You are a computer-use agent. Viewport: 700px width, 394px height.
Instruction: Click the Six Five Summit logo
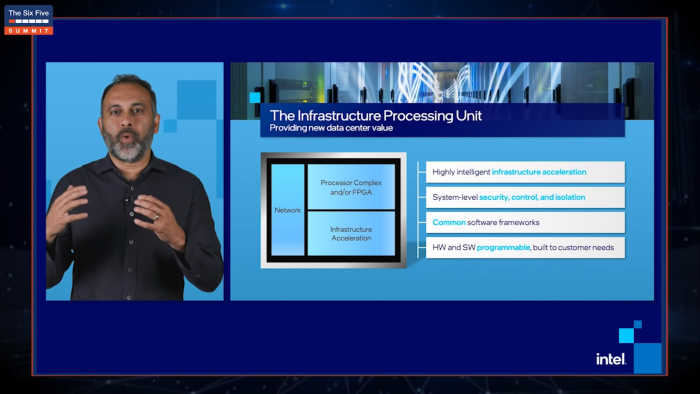click(29, 20)
